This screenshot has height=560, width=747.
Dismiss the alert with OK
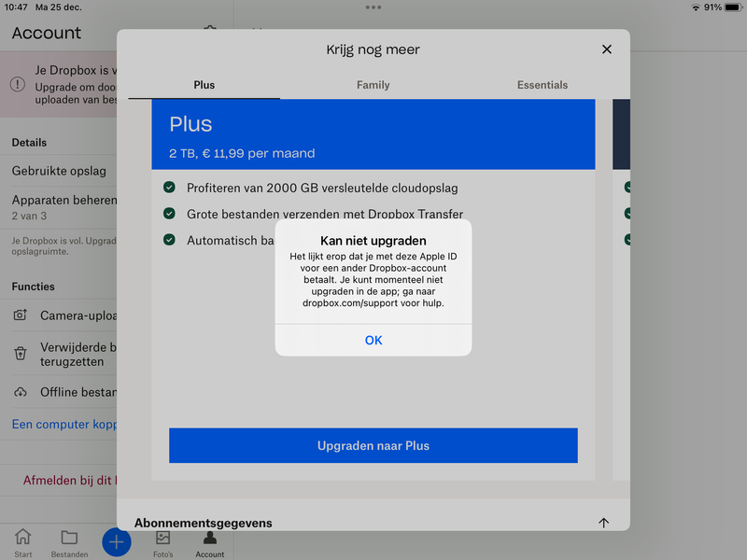pyautogui.click(x=373, y=340)
